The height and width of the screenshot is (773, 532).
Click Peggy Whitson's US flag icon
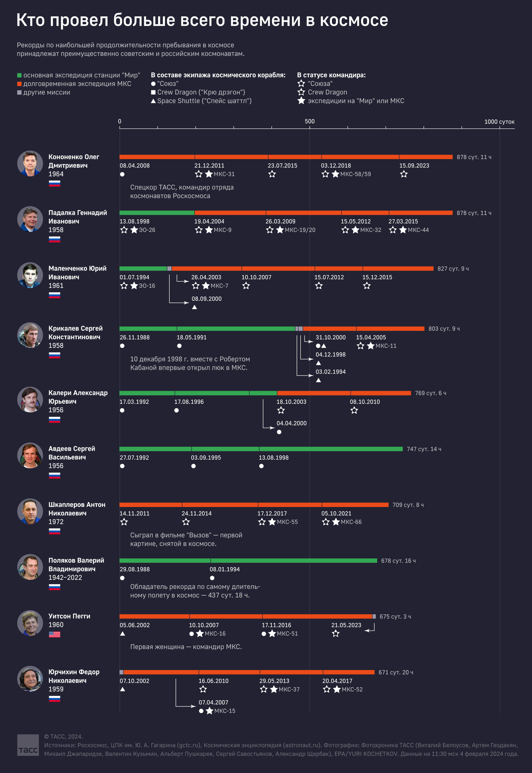[54, 634]
